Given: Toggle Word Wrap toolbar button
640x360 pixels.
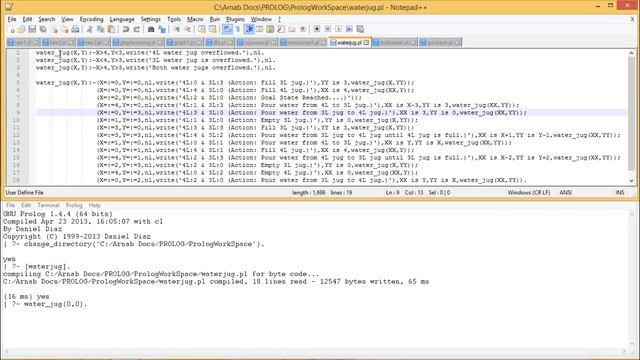Looking at the screenshot, I should [x=227, y=29].
